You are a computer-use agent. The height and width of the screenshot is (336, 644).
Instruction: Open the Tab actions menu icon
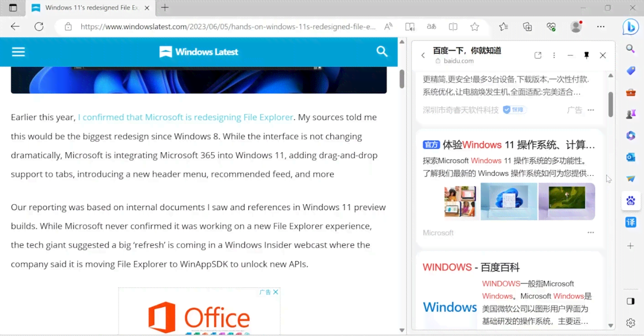click(x=13, y=8)
